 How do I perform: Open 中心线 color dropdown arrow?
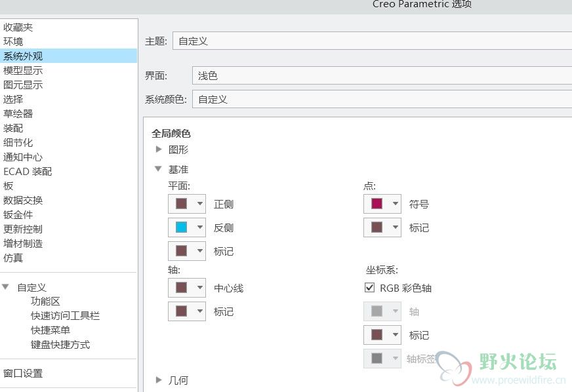click(200, 288)
